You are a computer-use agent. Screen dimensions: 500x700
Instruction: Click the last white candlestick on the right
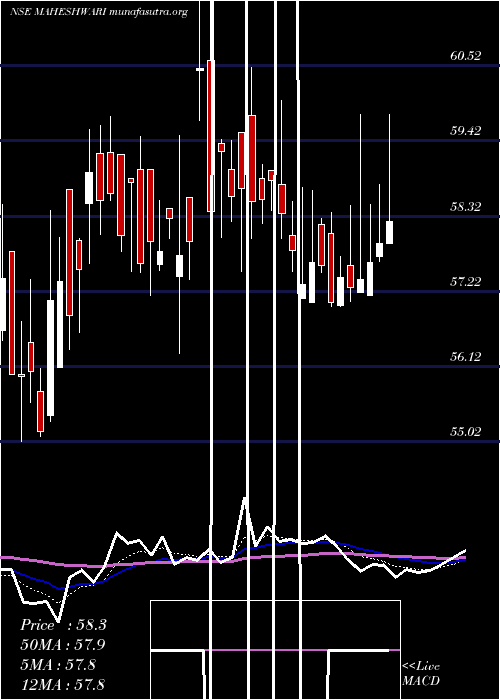(389, 232)
